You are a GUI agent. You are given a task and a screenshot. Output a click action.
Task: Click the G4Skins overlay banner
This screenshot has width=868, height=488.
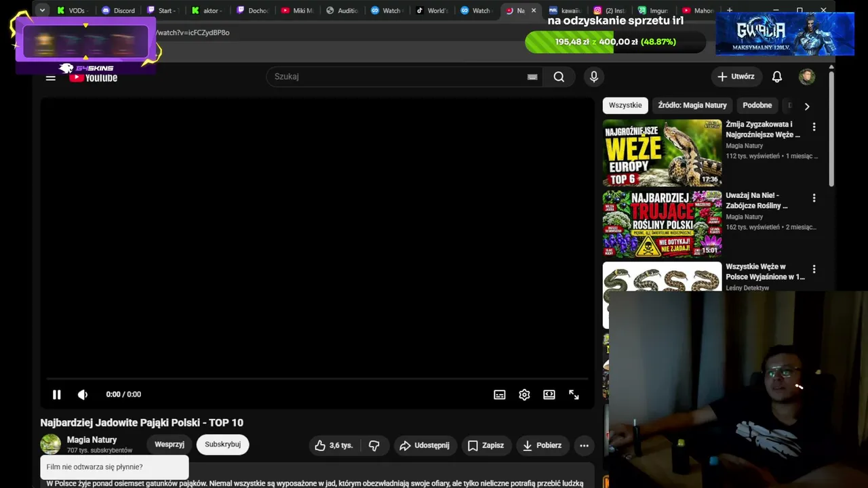tap(85, 45)
